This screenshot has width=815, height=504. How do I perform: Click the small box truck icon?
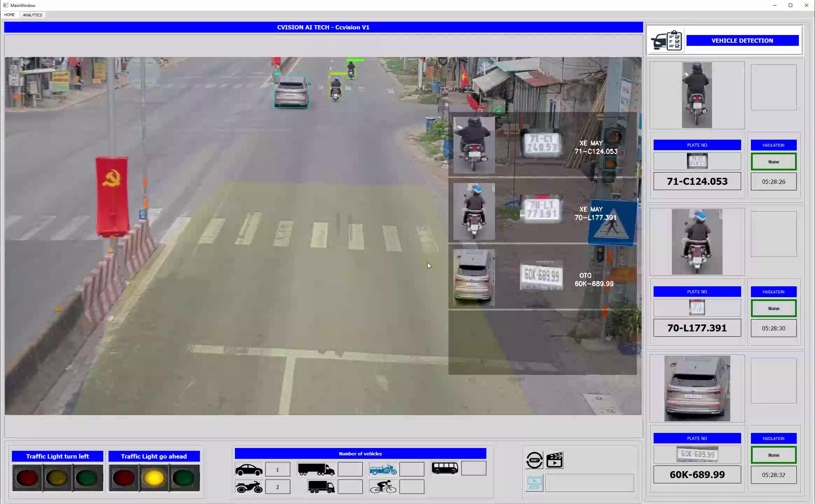(321, 487)
